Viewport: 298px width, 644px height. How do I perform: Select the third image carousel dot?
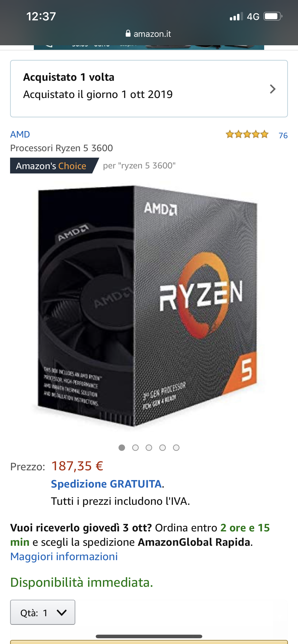[149, 448]
